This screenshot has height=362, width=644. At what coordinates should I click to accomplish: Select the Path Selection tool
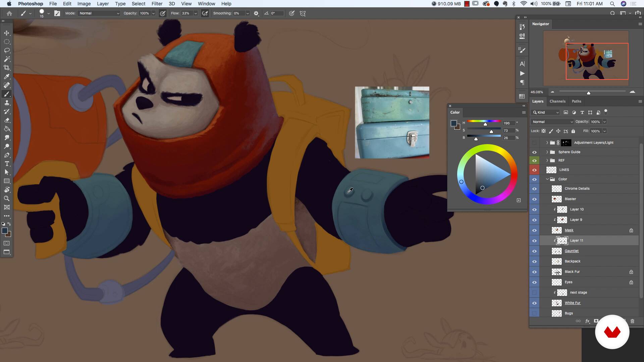[x=7, y=172]
